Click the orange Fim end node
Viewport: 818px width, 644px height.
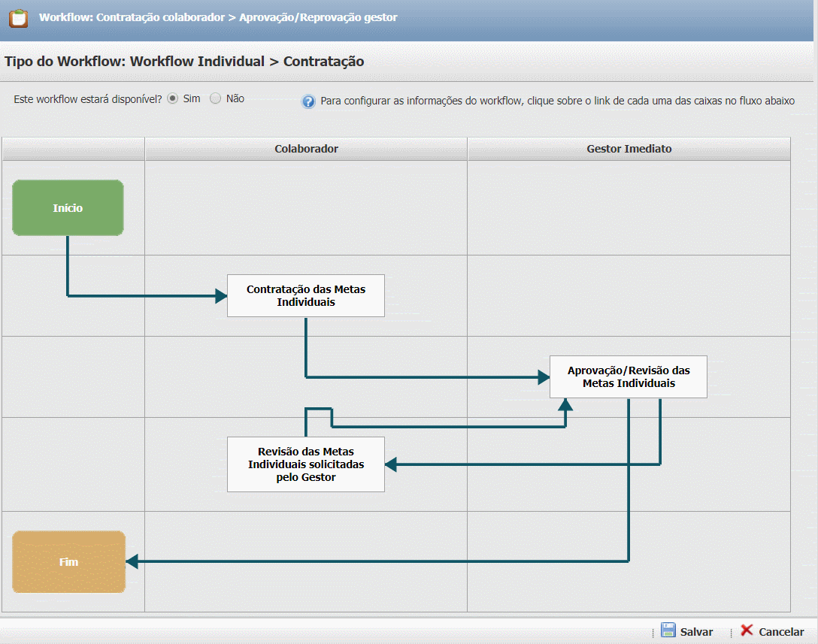tap(68, 561)
